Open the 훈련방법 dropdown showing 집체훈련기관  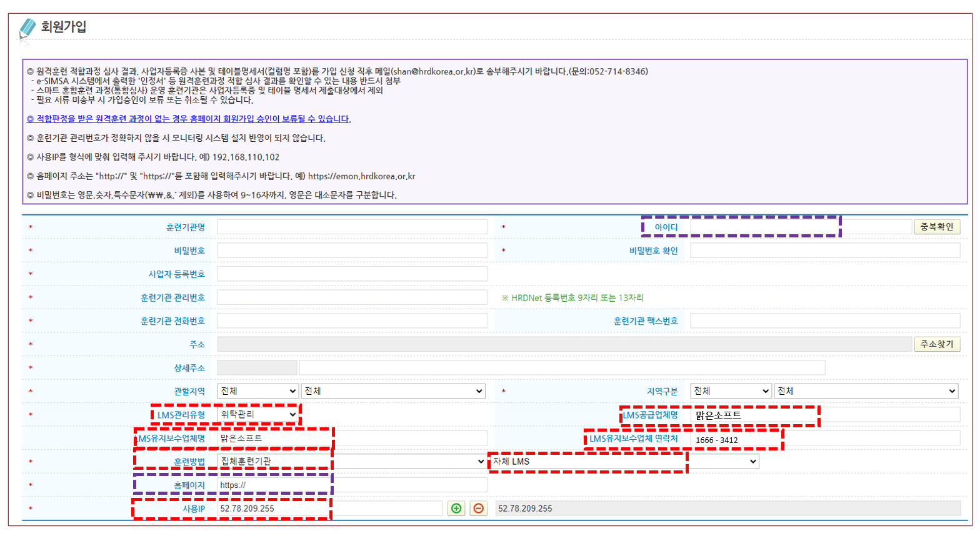(351, 462)
